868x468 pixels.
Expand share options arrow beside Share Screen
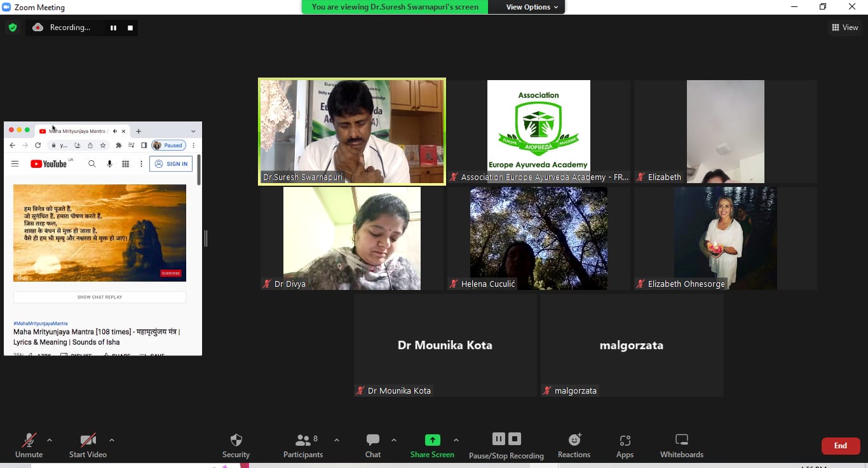pos(456,440)
